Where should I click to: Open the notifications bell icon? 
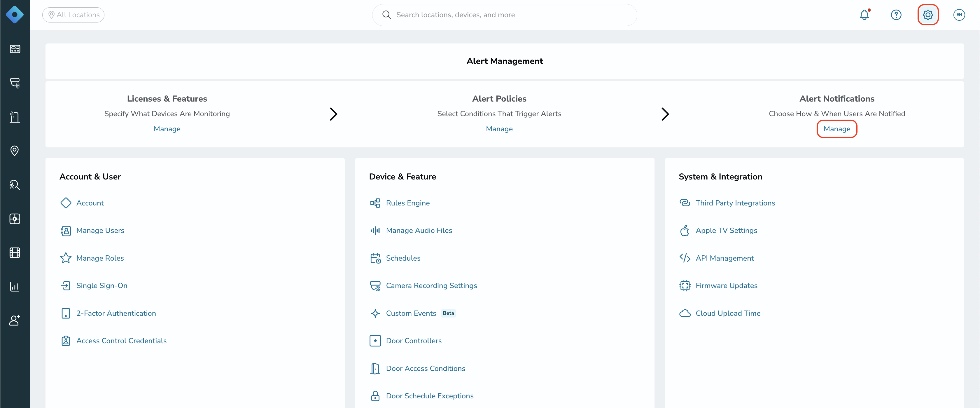(864, 15)
